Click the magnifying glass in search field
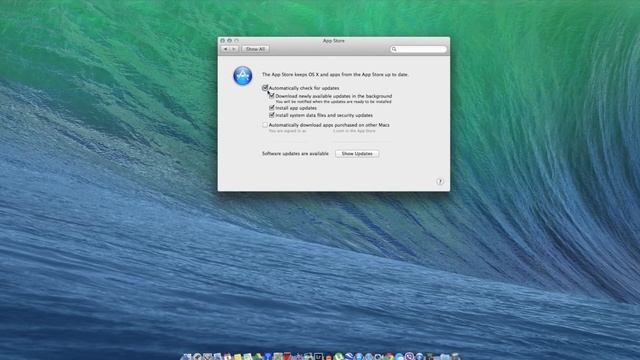Image resolution: width=640 pixels, height=360 pixels. pos(394,49)
